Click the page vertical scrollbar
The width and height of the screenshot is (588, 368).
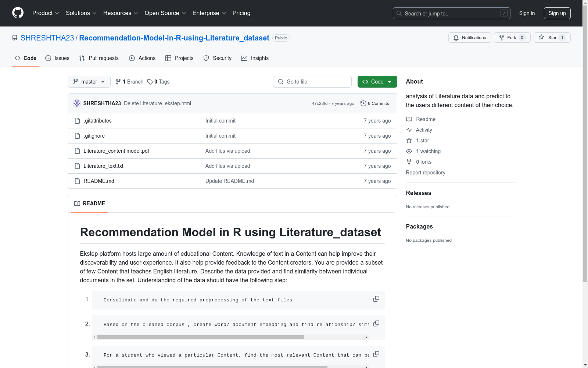click(585, 144)
